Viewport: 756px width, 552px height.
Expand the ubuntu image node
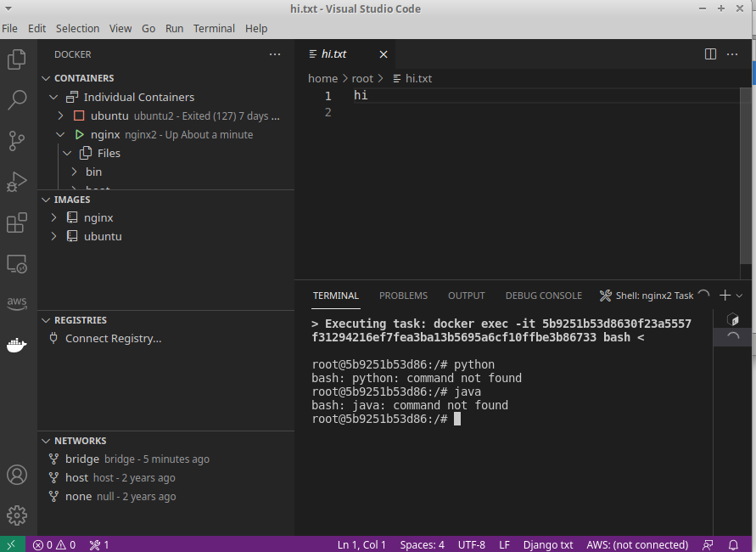pos(54,236)
